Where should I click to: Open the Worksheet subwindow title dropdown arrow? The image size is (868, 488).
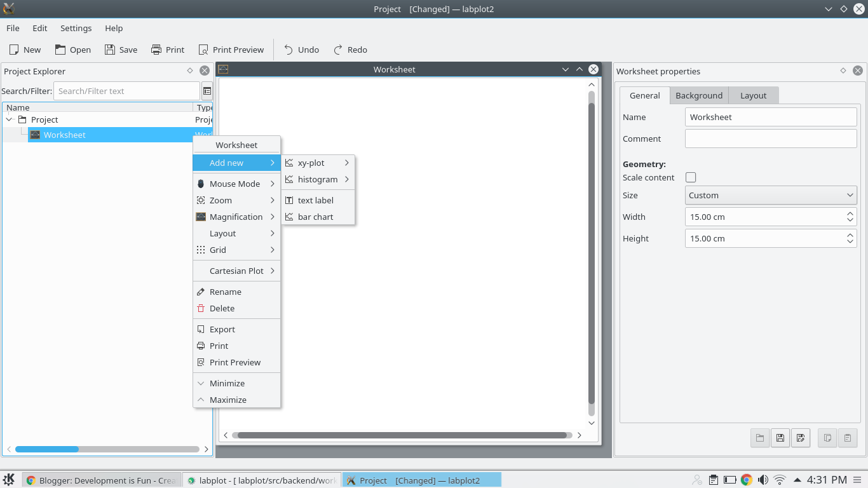566,69
